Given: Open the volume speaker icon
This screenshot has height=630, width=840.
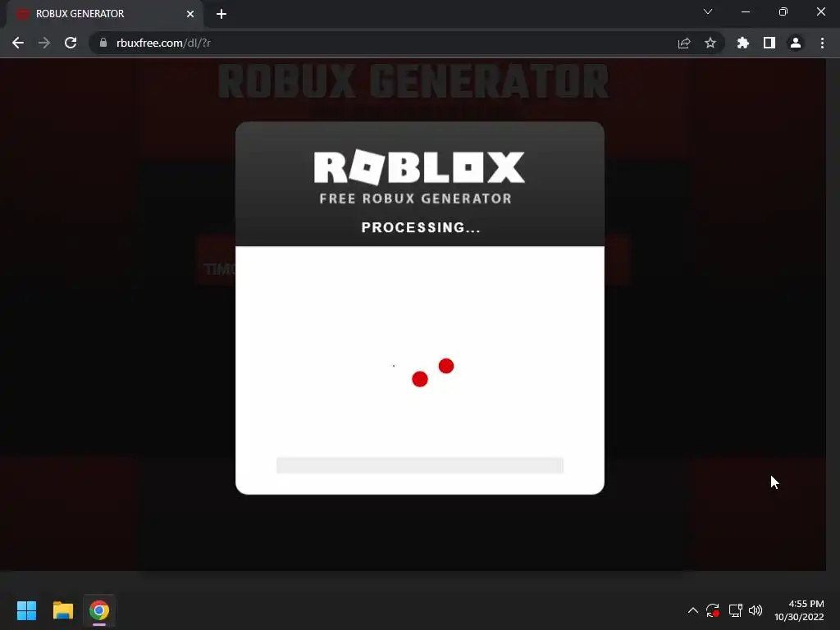Looking at the screenshot, I should coord(756,610).
